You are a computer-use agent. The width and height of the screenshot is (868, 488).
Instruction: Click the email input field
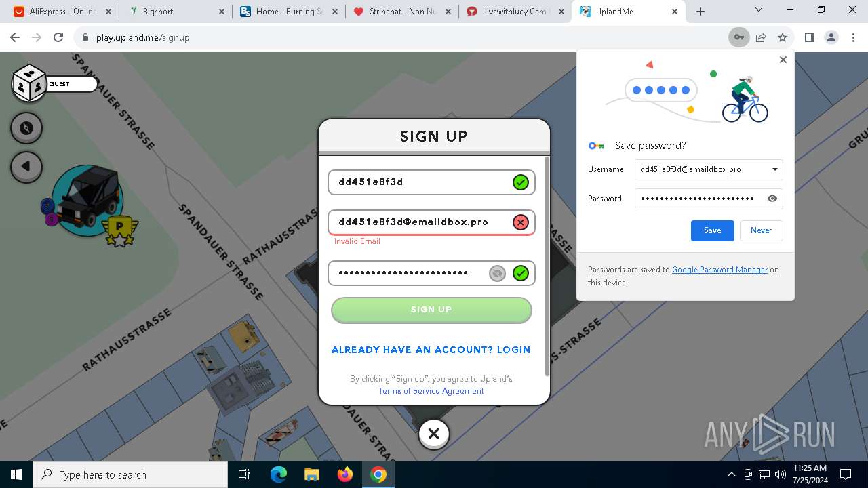[x=431, y=222]
